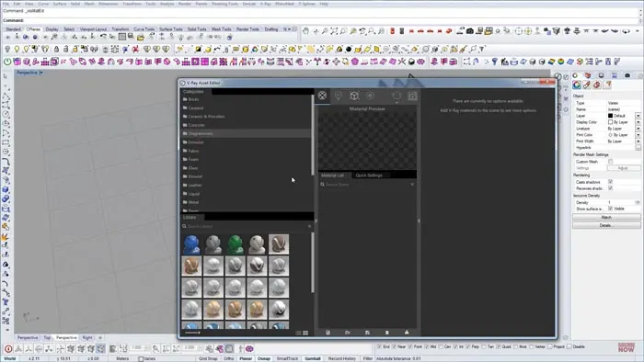Open the Perspective viewport title dropdown arrow

click(41, 73)
